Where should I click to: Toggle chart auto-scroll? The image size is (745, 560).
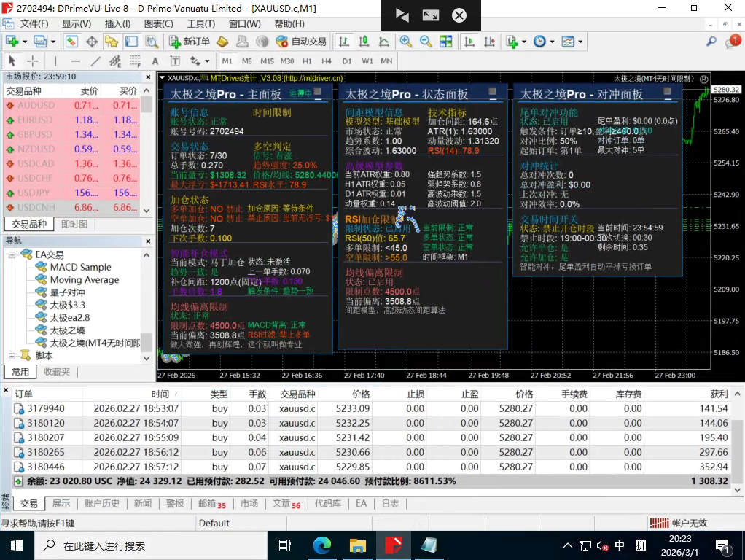(468, 42)
